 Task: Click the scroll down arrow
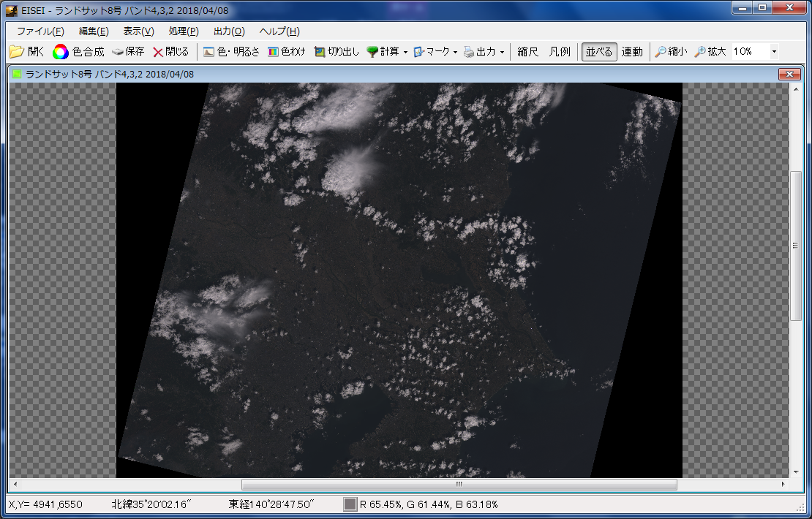795,472
